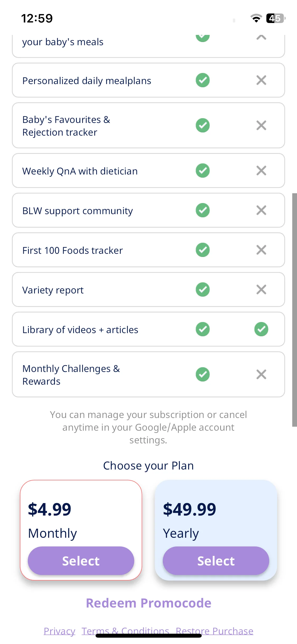Open Terms & Conditions link
The height and width of the screenshot is (644, 297).
[x=125, y=631]
